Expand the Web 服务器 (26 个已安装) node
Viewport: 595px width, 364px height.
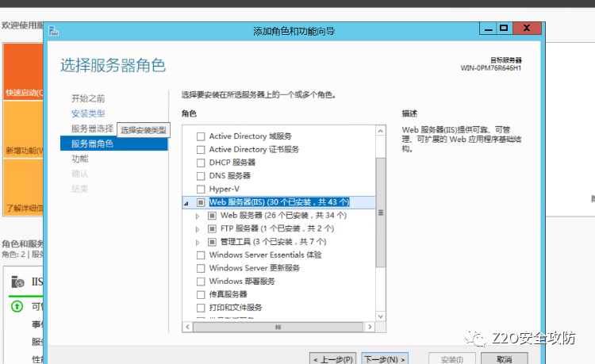[x=198, y=216]
